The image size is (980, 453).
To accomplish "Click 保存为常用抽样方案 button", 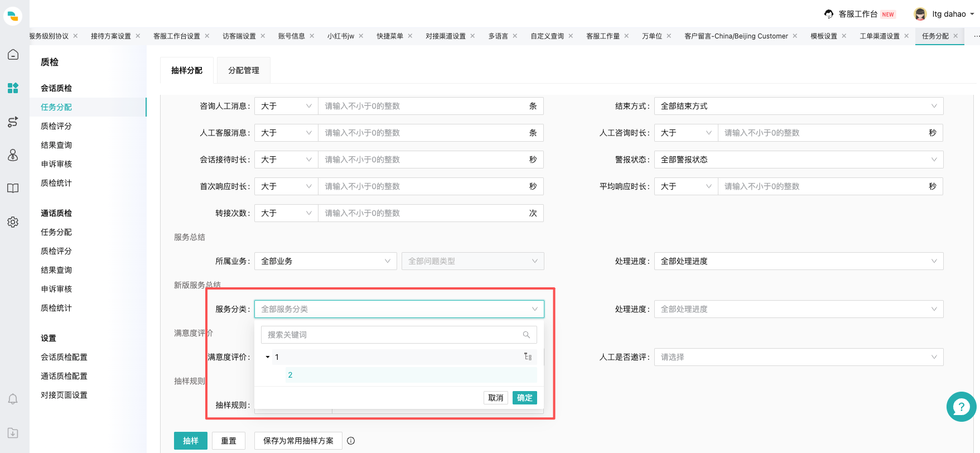I will tap(298, 441).
